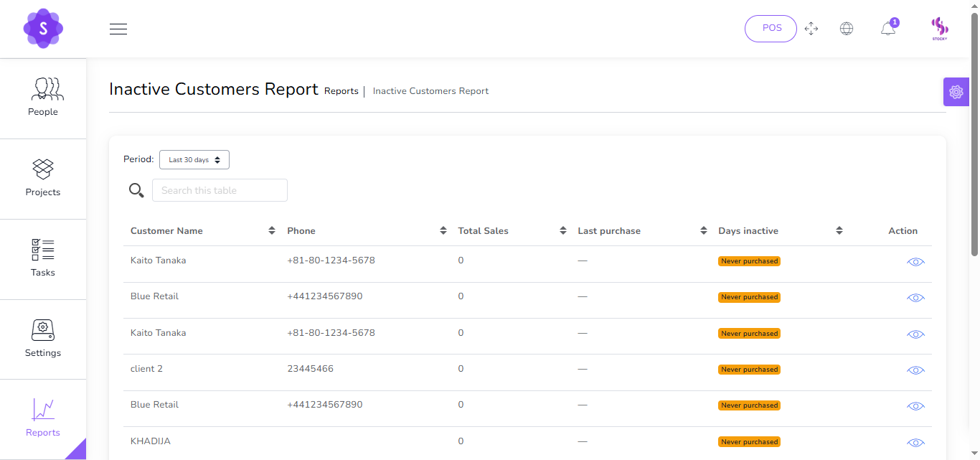Change language using the globe icon

tap(847, 28)
